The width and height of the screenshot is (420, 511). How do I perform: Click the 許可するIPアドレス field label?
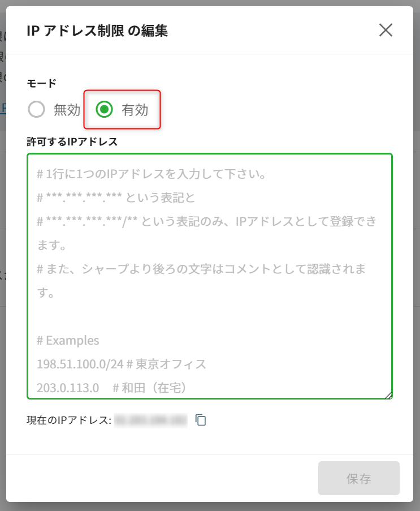pos(72,141)
